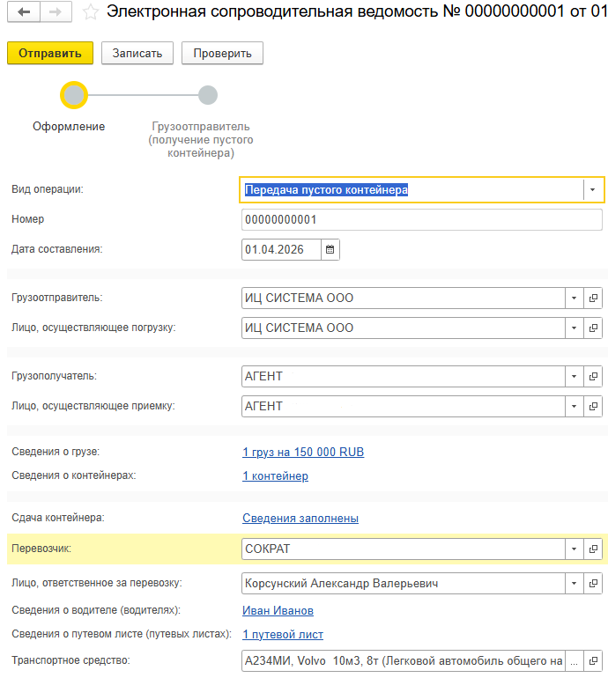The width and height of the screenshot is (608, 700).
Task: Click the Отправить button
Action: point(50,53)
